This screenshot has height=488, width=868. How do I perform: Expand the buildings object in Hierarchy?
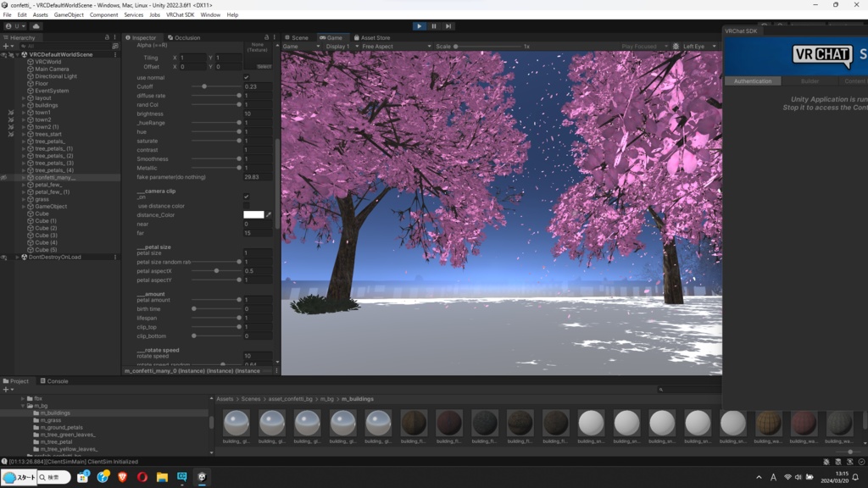[x=24, y=105]
